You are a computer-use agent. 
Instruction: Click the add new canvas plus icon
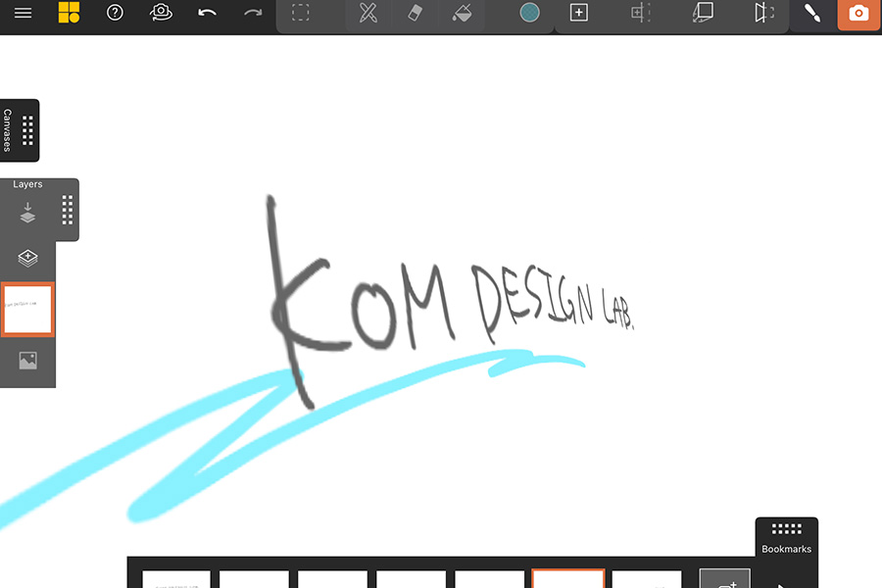pyautogui.click(x=579, y=14)
